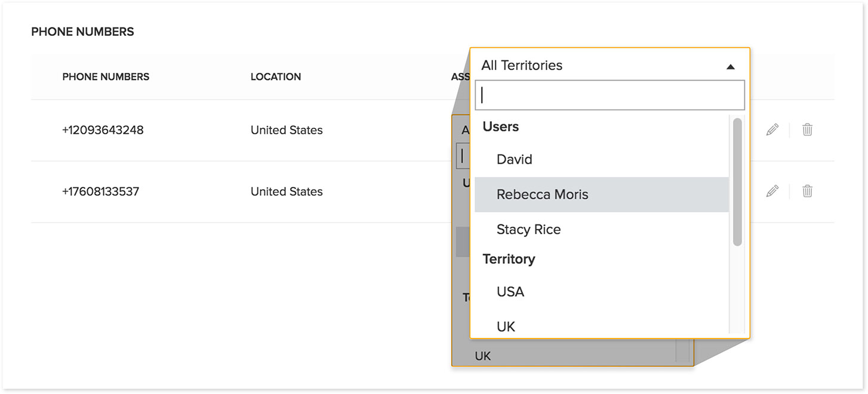Click the PHONE NUMBERS column header
Image resolution: width=868 pixels, height=394 pixels.
tap(106, 77)
